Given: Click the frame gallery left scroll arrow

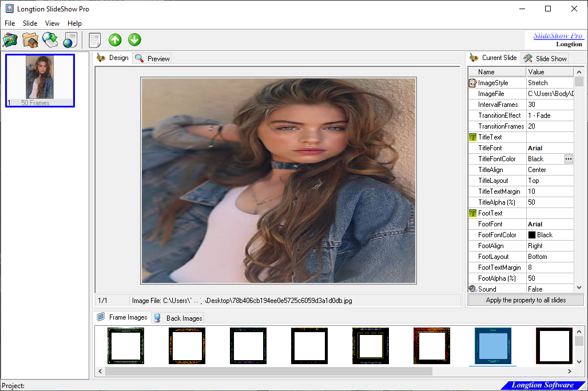Looking at the screenshot, I should point(100,371).
